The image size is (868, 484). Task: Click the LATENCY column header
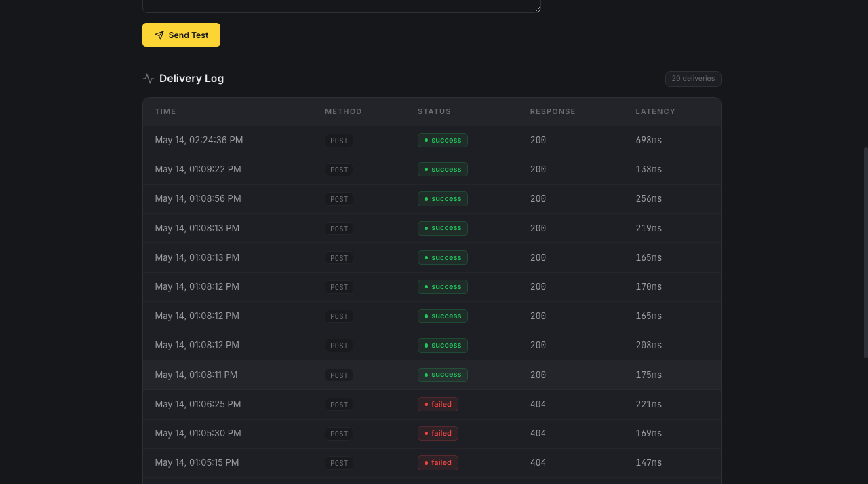pos(655,111)
